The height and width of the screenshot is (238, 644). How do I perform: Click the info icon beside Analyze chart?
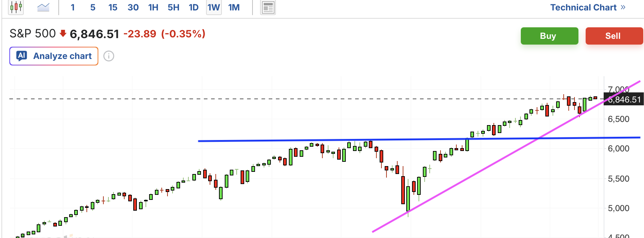click(x=109, y=56)
